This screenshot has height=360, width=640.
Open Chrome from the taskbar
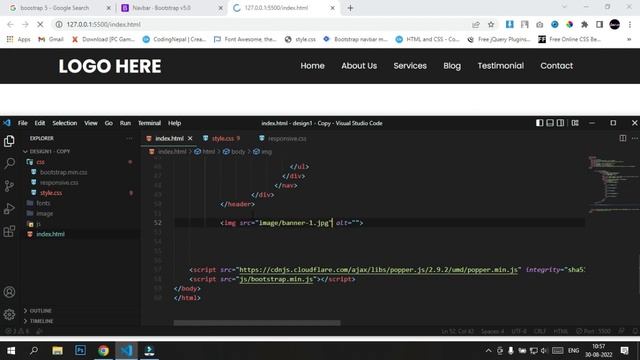[x=103, y=350]
